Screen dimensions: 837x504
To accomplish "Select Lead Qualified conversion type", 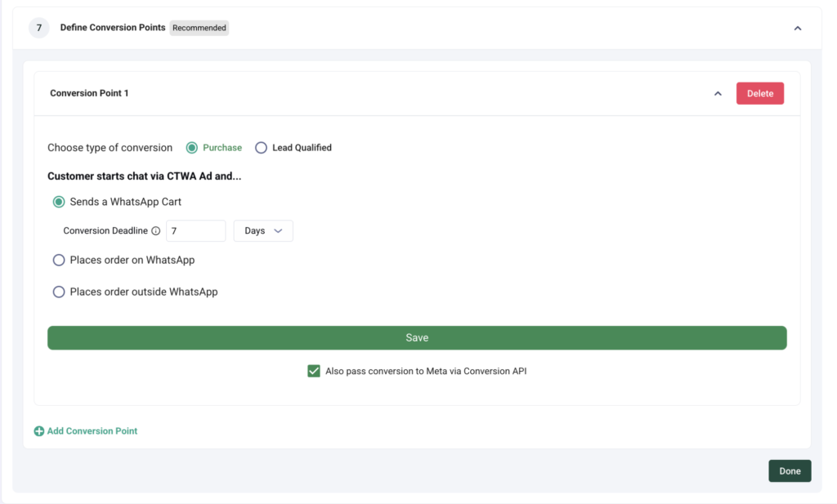I will [x=261, y=148].
